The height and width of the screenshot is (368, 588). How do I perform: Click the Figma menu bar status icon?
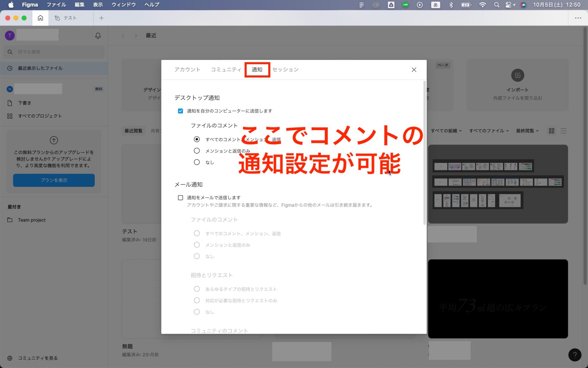coord(361,5)
